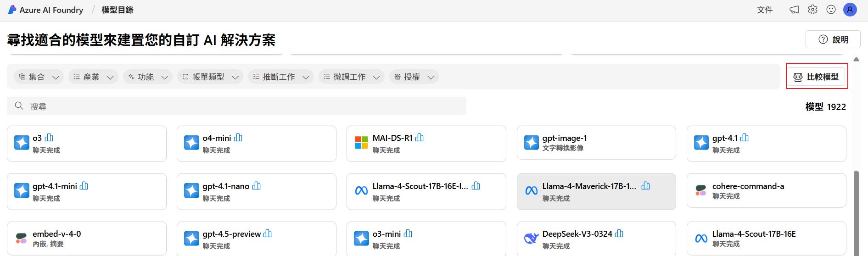
Task: Open the 推斷工作 filter dropdown
Action: pos(280,77)
